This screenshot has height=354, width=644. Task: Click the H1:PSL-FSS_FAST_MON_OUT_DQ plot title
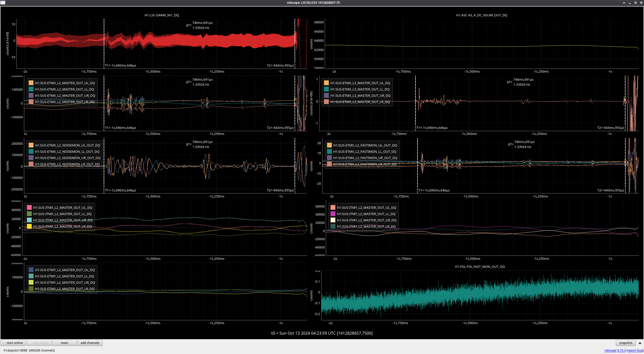pos(480,267)
